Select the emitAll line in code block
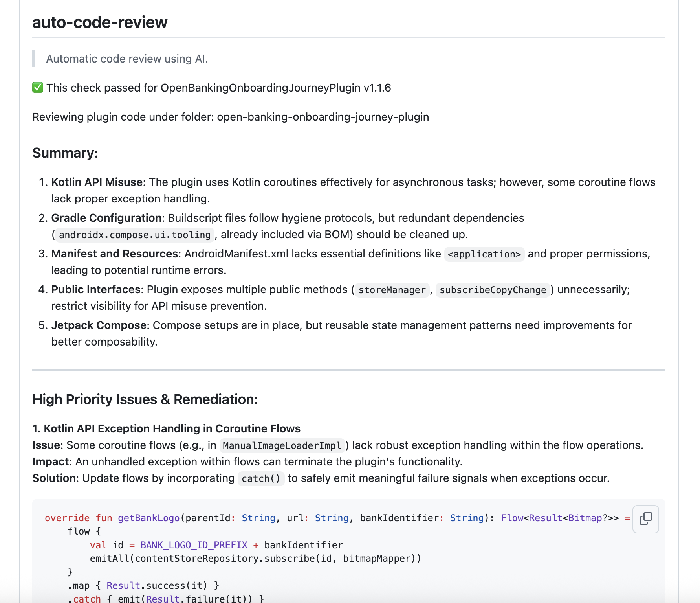 click(255, 558)
